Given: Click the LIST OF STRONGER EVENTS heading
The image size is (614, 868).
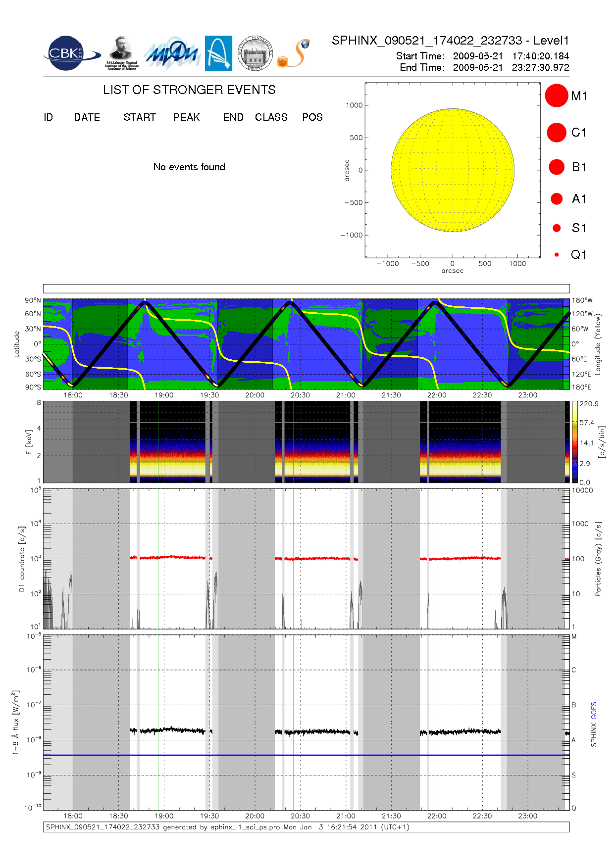Looking at the screenshot, I should point(189,90).
